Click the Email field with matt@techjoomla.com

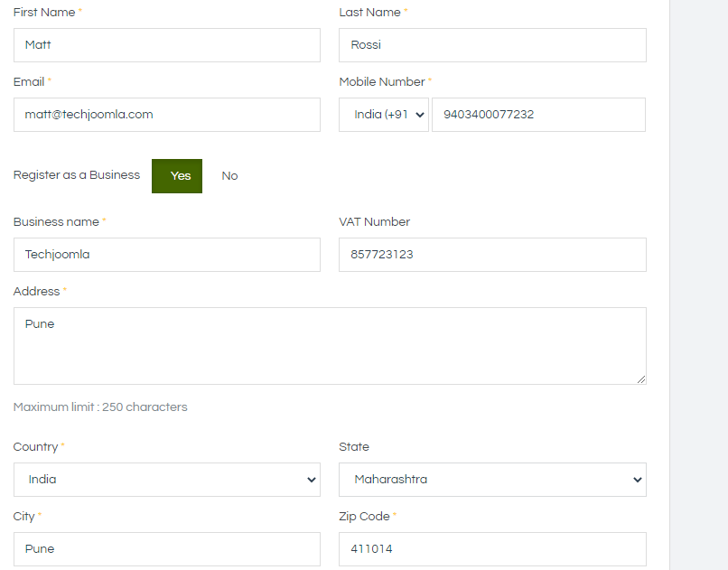click(167, 115)
